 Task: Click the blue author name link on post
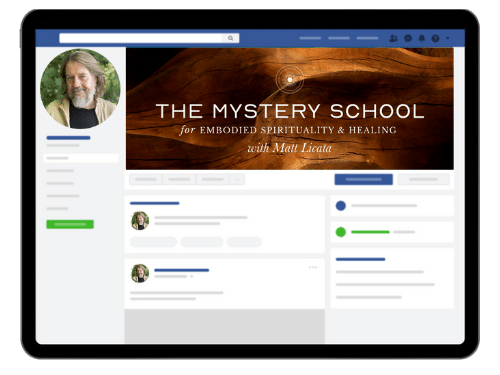point(182,270)
